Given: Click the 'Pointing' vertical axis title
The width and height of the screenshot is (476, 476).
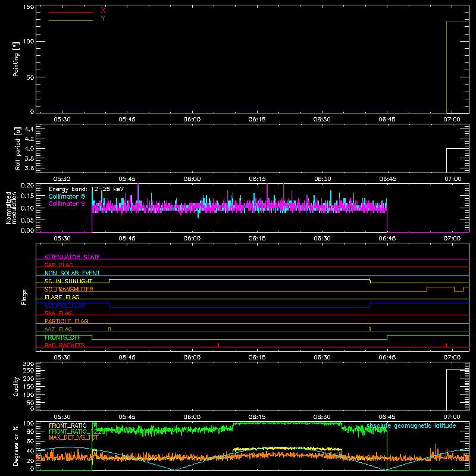Looking at the screenshot, I should [x=16, y=59].
